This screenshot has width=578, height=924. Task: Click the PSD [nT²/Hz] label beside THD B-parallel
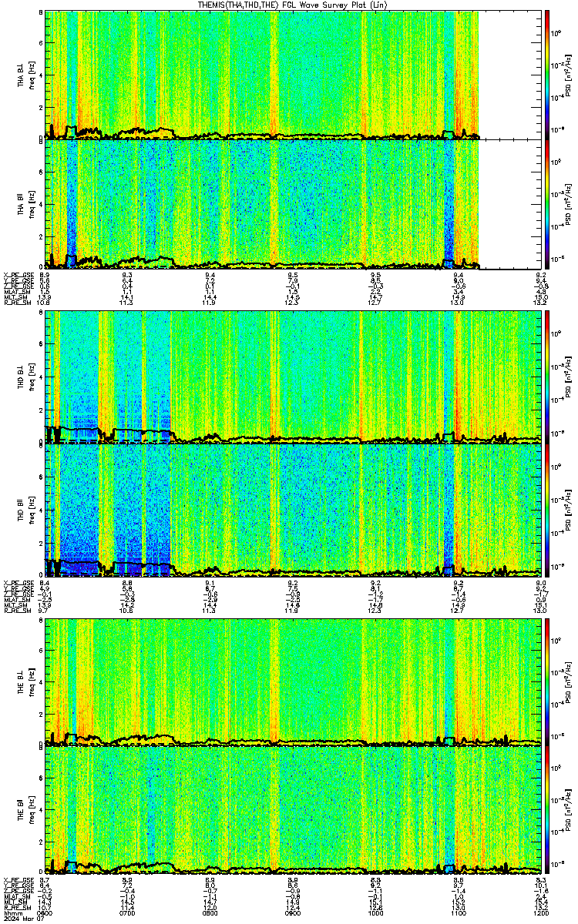568,510
